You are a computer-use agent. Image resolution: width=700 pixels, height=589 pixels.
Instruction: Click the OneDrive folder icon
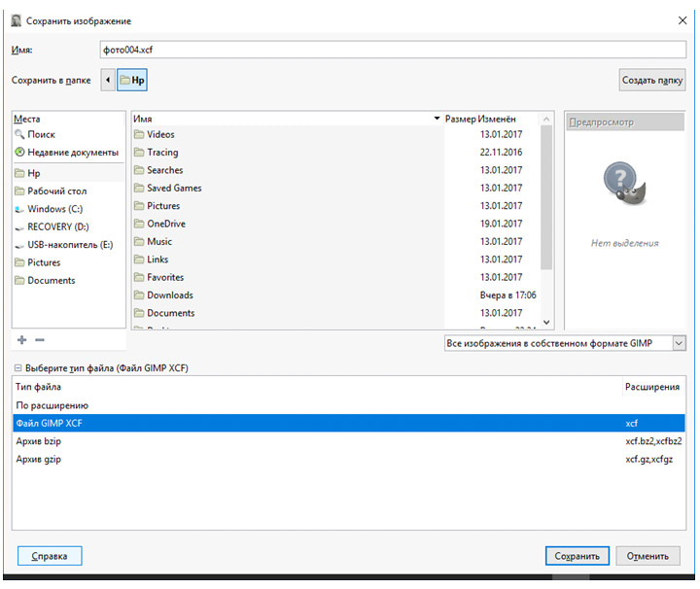click(139, 224)
